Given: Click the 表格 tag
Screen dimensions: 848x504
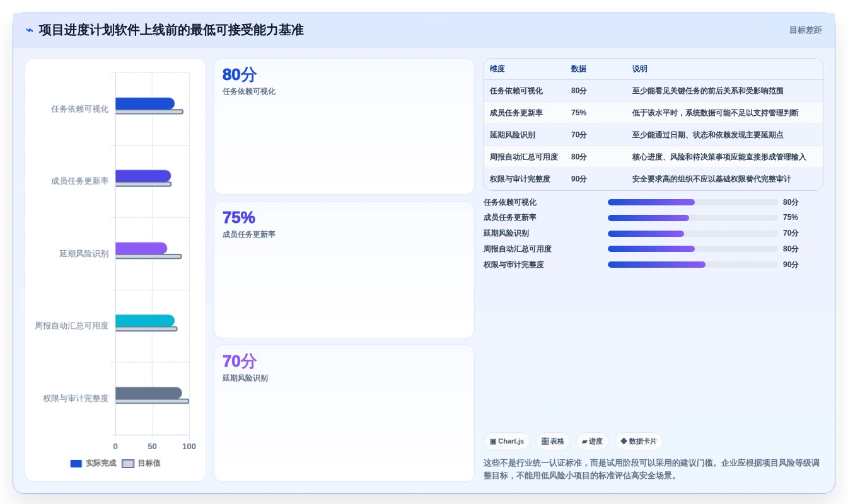Looking at the screenshot, I should pyautogui.click(x=553, y=442).
